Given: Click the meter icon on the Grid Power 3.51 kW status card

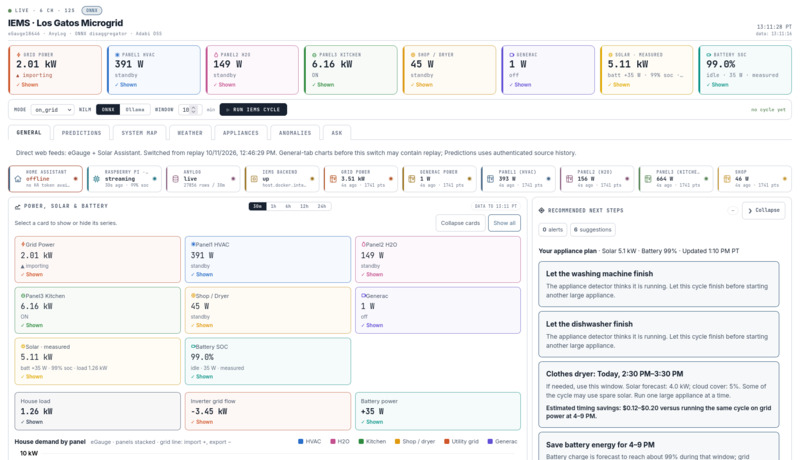Looking at the screenshot, I should point(333,179).
